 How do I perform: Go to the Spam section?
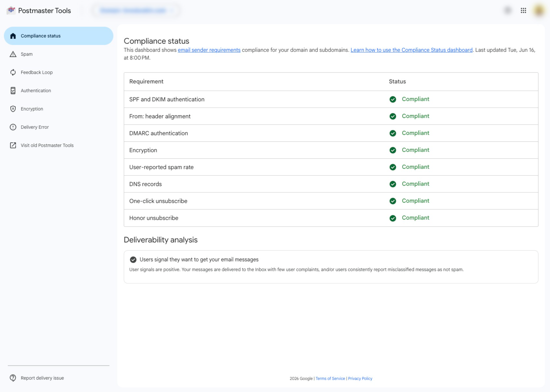59,54
